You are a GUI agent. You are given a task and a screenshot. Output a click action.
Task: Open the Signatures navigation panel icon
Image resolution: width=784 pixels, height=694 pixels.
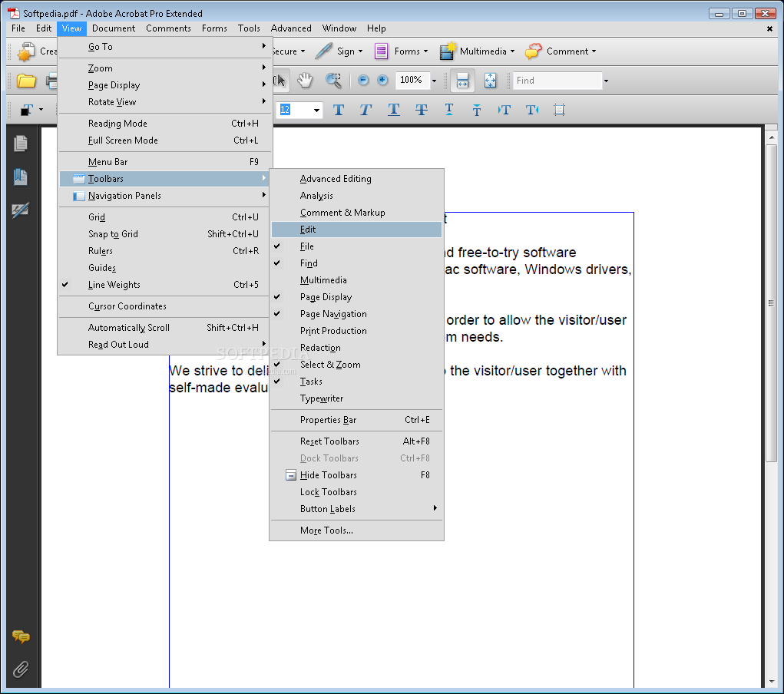click(21, 210)
